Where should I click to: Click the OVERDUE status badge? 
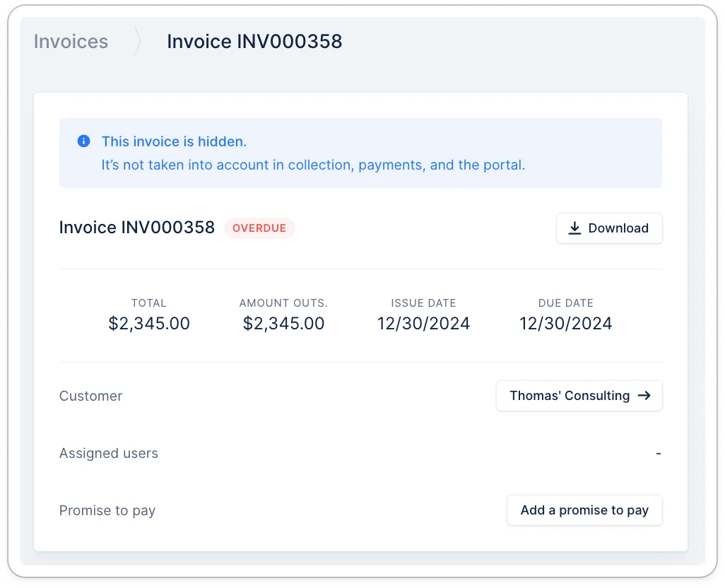(259, 228)
